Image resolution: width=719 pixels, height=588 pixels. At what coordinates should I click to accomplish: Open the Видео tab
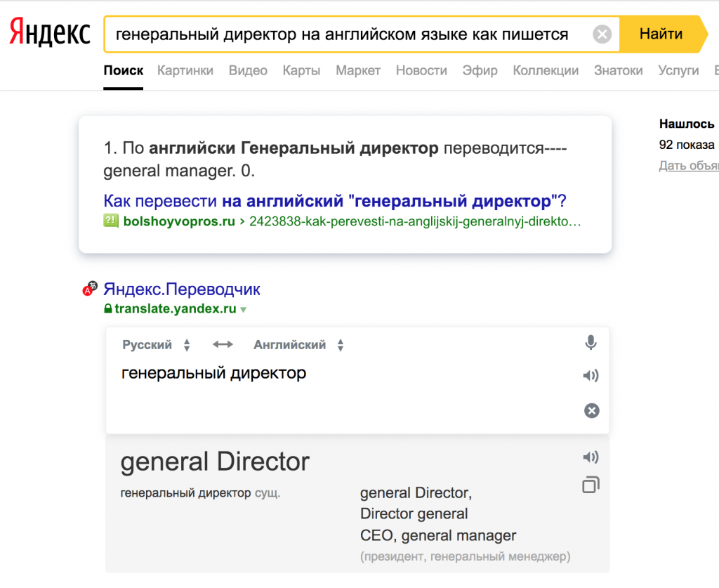(x=248, y=70)
